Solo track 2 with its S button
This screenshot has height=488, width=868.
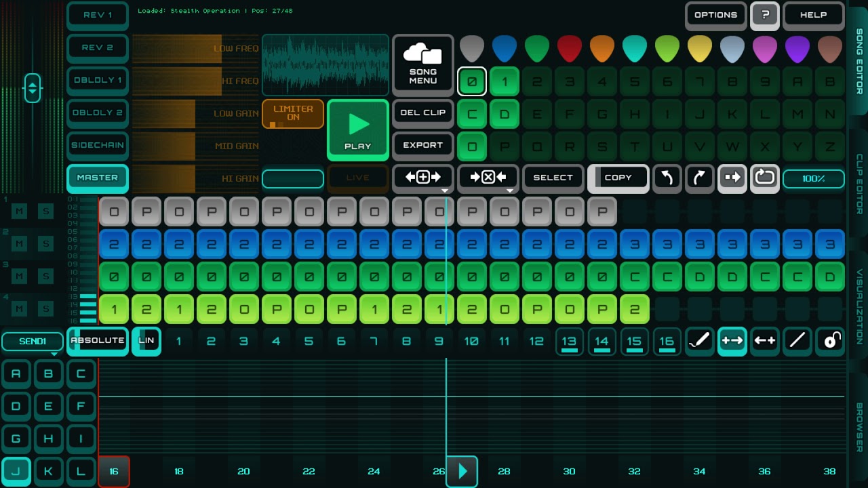click(x=47, y=244)
